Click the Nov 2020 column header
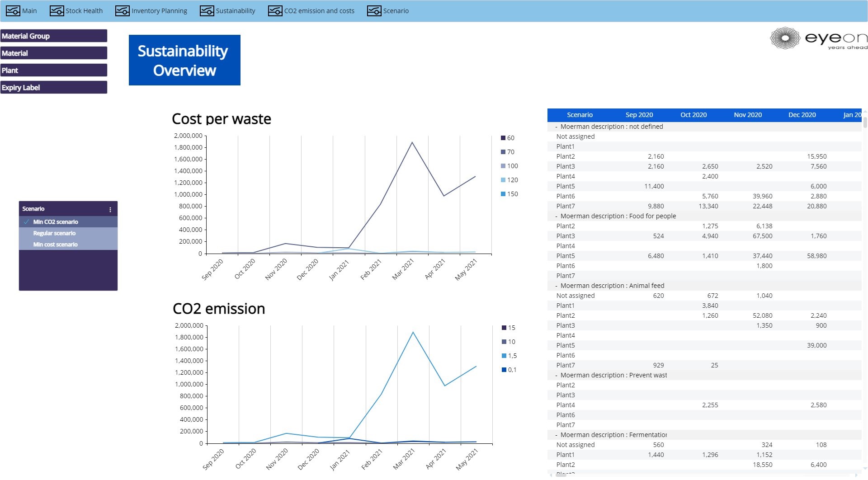 point(747,115)
